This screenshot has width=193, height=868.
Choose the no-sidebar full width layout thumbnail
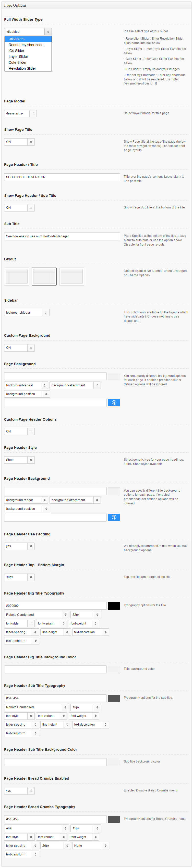[x=72, y=277]
